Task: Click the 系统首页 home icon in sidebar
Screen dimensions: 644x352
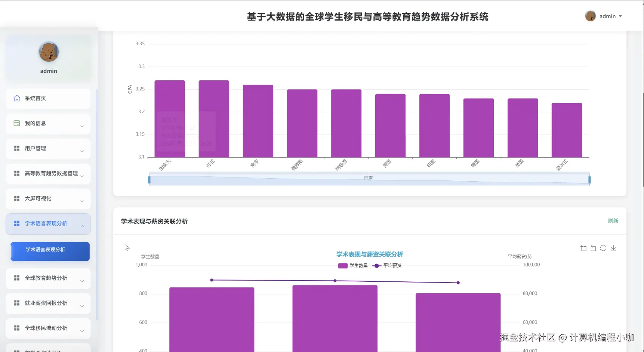Action: [x=16, y=98]
